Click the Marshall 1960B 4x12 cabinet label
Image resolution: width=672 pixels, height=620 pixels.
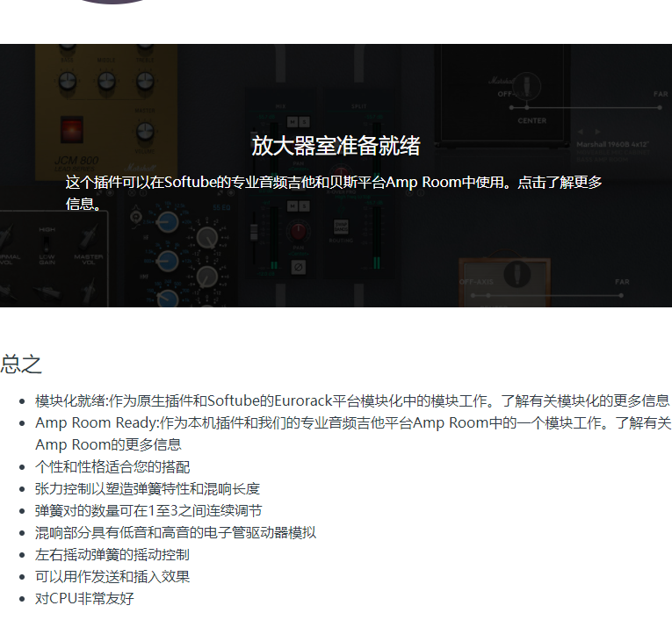point(613,144)
